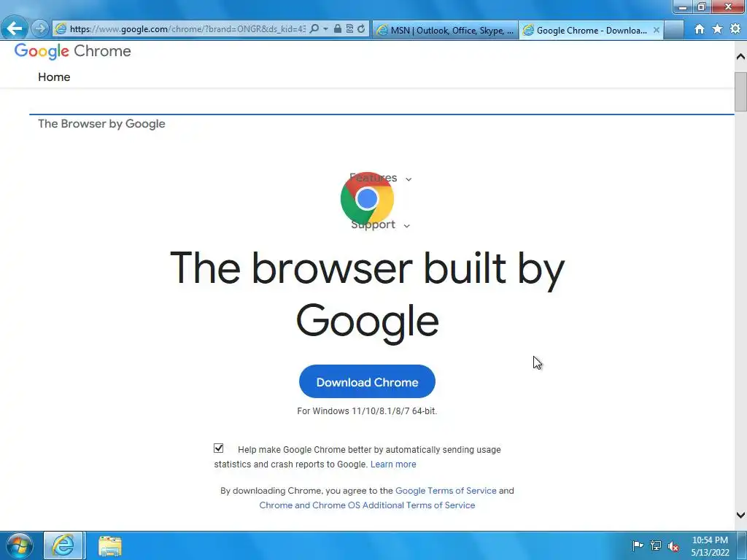Click the Chrome logo image

click(368, 199)
